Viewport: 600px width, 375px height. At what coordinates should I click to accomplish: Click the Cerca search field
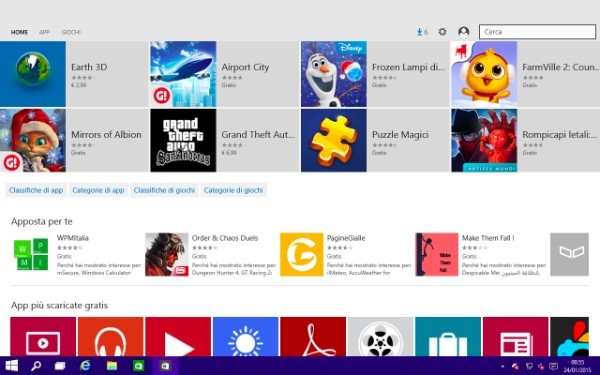pyautogui.click(x=537, y=32)
